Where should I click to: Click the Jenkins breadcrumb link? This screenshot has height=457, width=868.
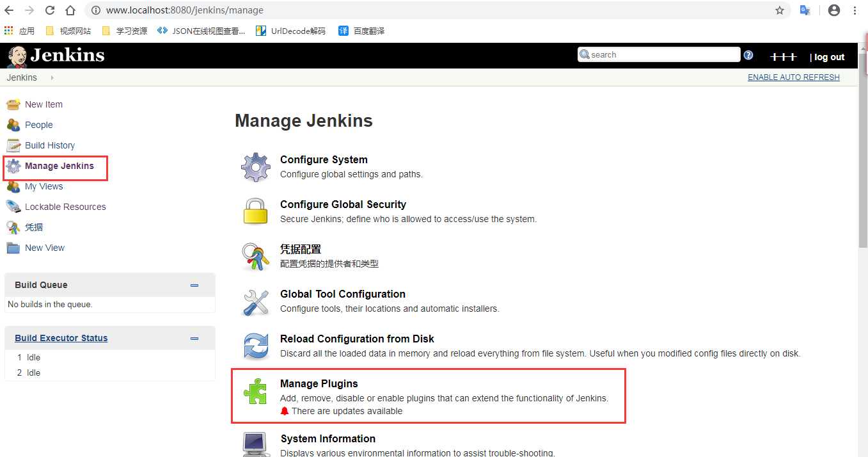(x=22, y=77)
